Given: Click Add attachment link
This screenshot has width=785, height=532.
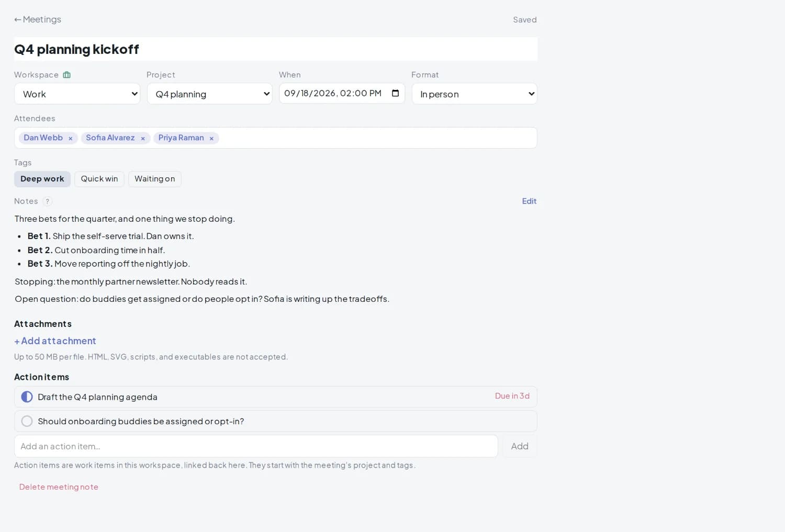Looking at the screenshot, I should click(x=55, y=341).
